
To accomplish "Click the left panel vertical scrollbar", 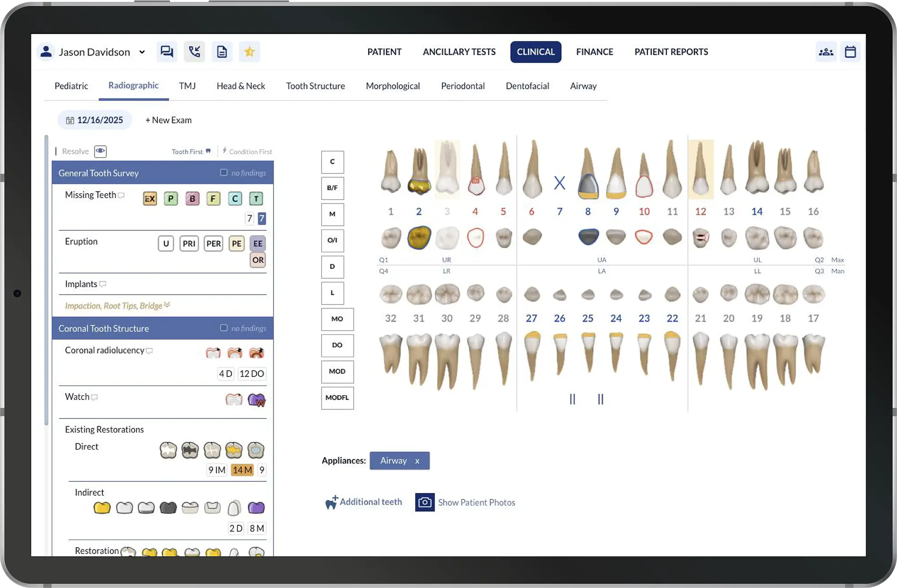I will point(46,280).
